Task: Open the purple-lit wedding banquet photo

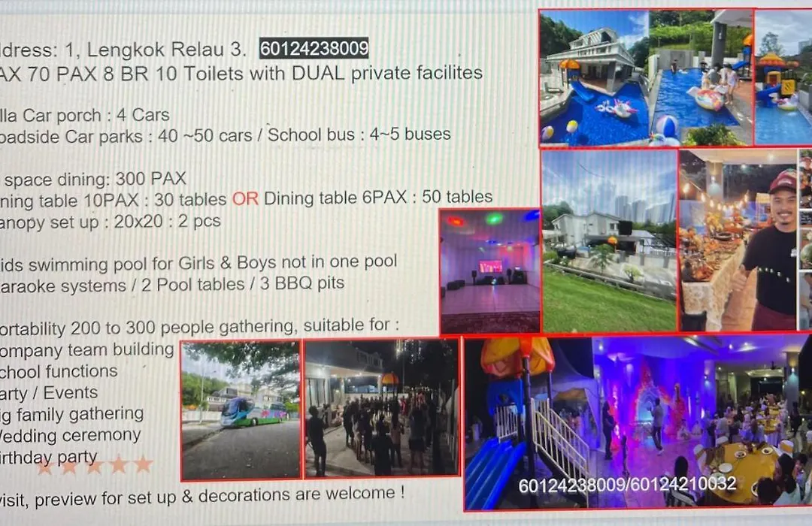Action: tap(638, 423)
